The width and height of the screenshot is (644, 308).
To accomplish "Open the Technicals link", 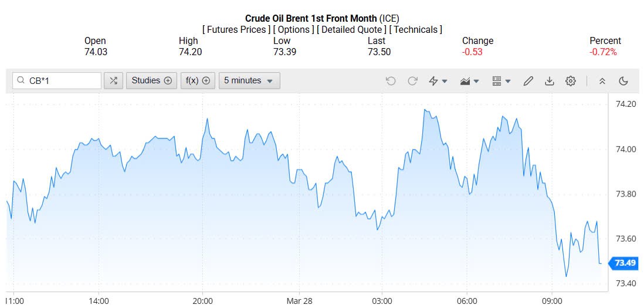I will click(416, 29).
